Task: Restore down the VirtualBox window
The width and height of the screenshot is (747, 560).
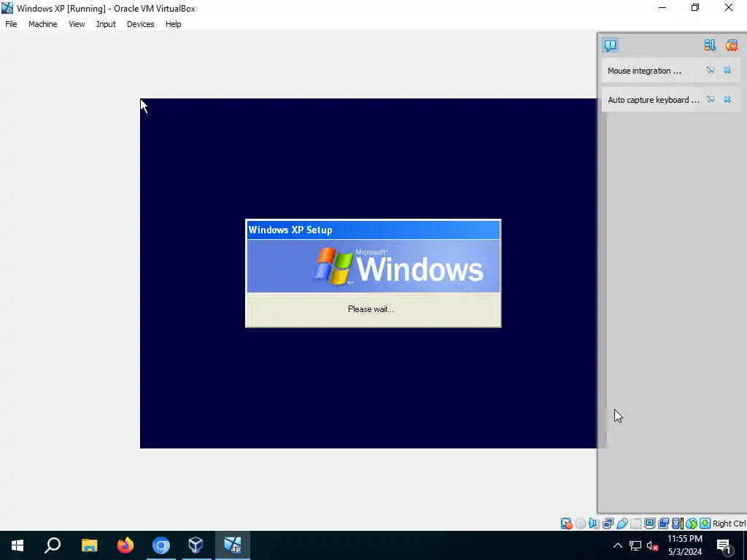Action: [x=695, y=7]
